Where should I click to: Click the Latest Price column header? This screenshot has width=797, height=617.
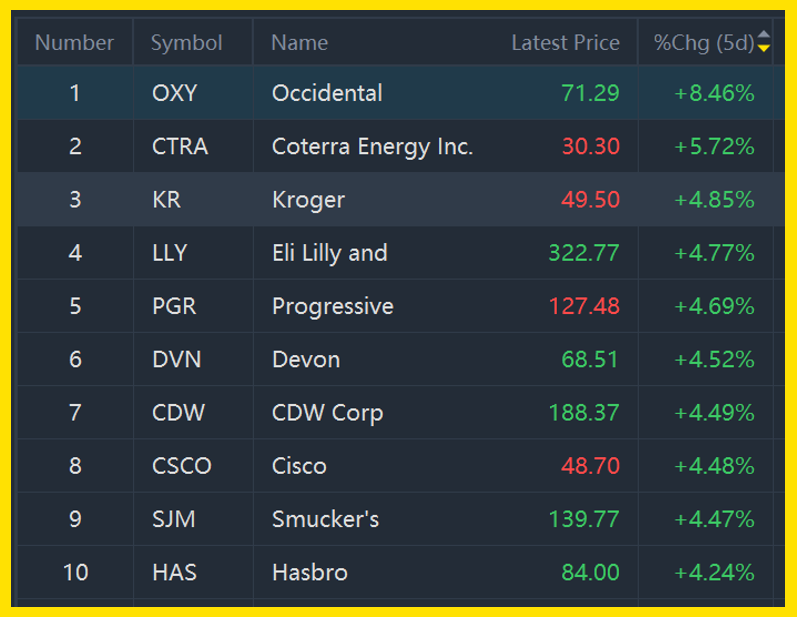565,43
